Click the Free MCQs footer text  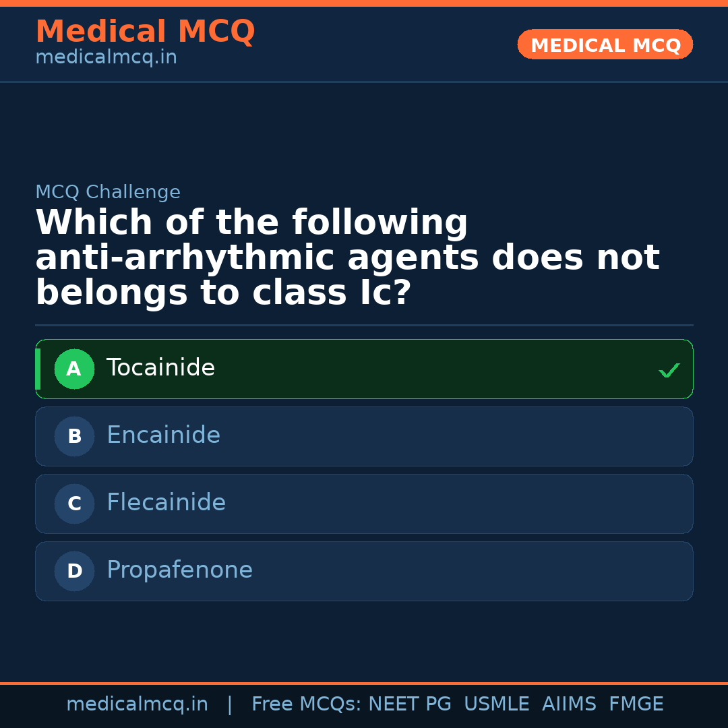tap(307, 704)
